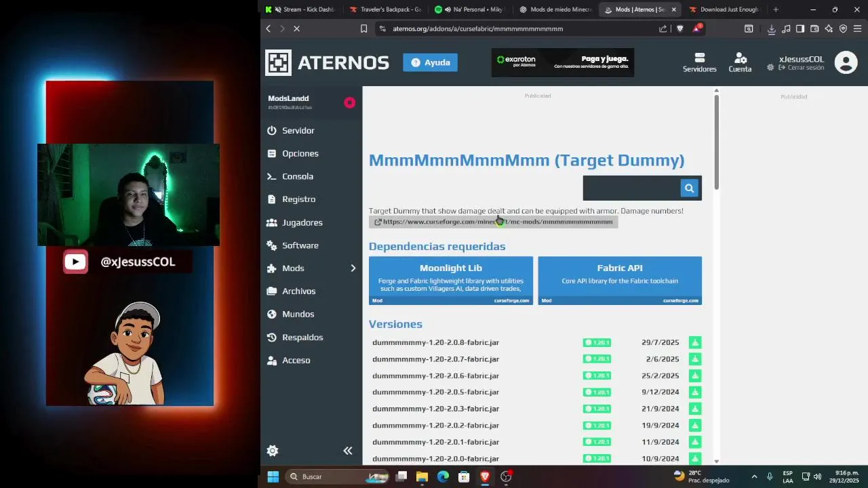This screenshot has width=868, height=488.
Task: Open Brave wallet icon
Action: tap(814, 28)
